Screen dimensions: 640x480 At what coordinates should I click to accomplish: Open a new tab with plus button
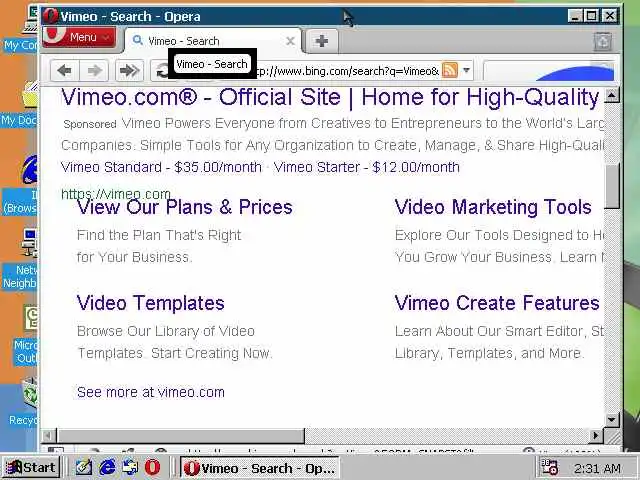[x=322, y=41]
